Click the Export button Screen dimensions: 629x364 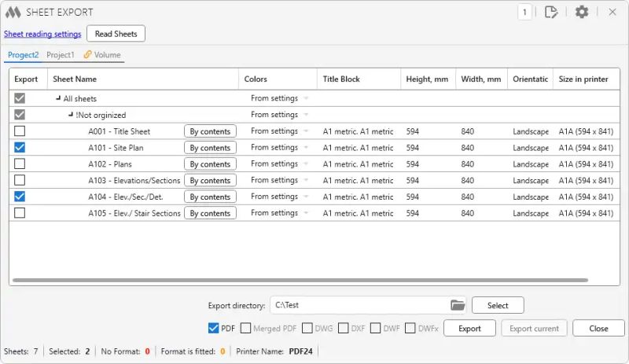[469, 329]
